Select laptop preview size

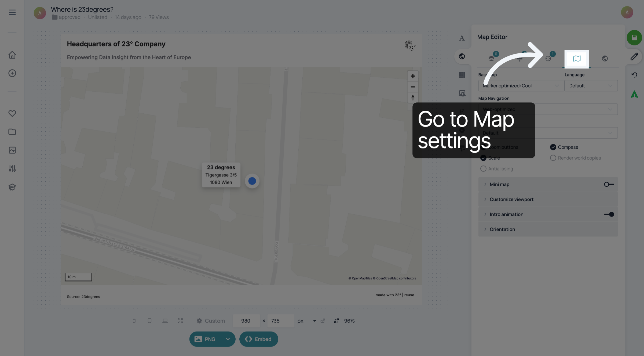click(x=165, y=321)
